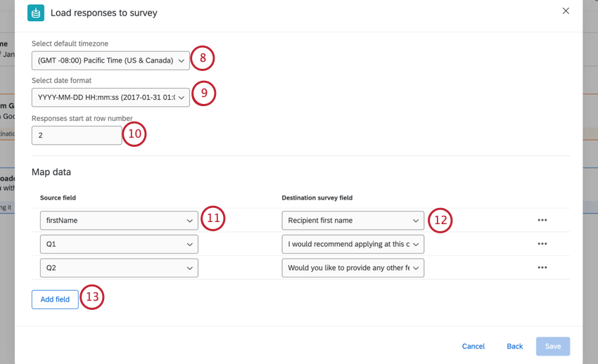The width and height of the screenshot is (598, 364).
Task: Click the Add field button
Action: [x=55, y=299]
